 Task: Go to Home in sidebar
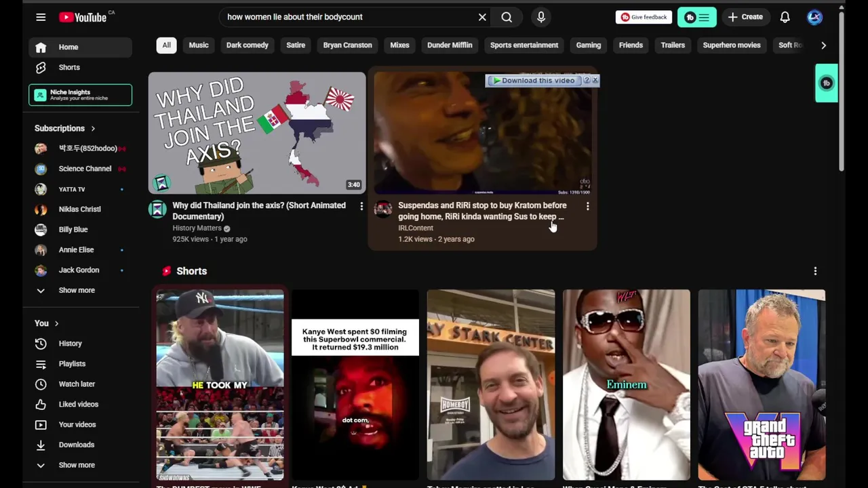click(80, 47)
